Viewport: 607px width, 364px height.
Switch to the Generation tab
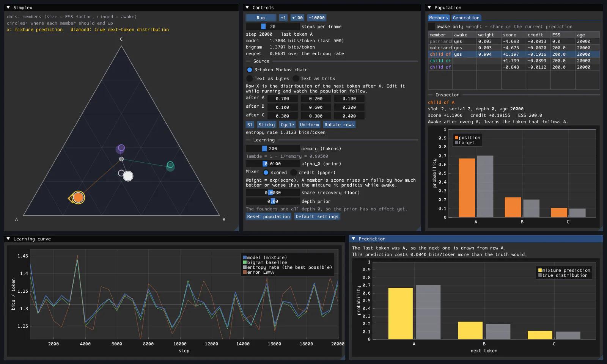tap(466, 18)
